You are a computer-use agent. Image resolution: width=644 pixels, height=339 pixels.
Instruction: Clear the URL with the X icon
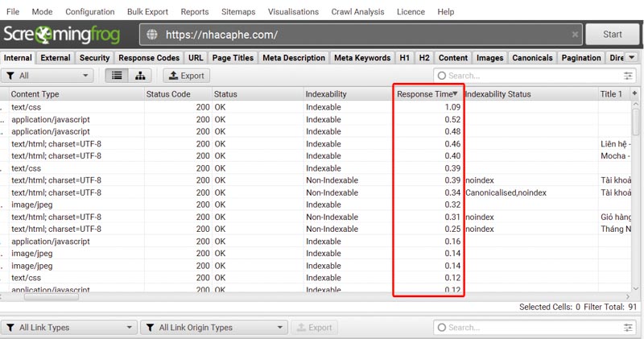click(575, 35)
